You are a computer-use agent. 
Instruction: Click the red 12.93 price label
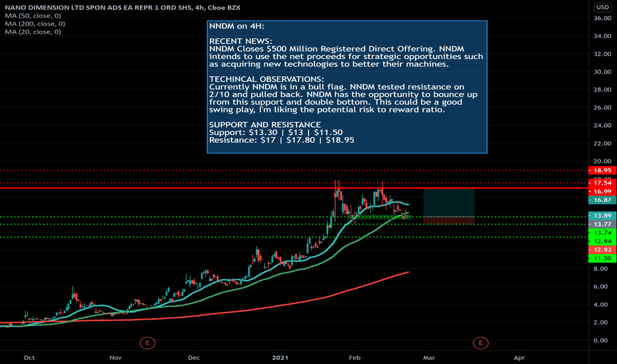tap(602, 250)
